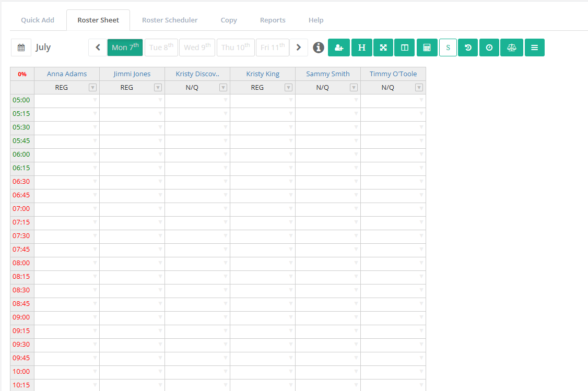Click the 09:15 time row label
The width and height of the screenshot is (588, 391).
pyautogui.click(x=21, y=330)
